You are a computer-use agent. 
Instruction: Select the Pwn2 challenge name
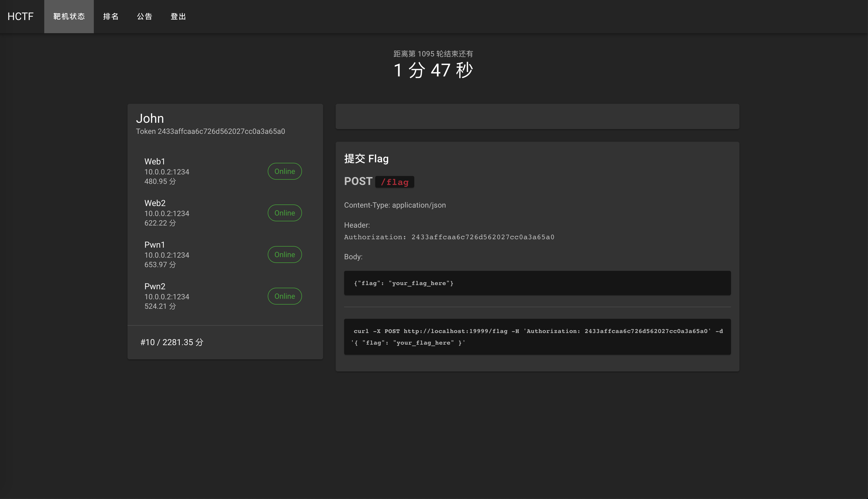tap(155, 286)
